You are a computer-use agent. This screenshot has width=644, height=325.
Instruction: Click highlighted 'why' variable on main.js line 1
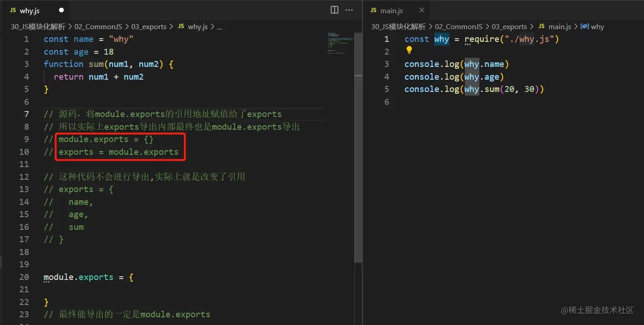click(442, 39)
